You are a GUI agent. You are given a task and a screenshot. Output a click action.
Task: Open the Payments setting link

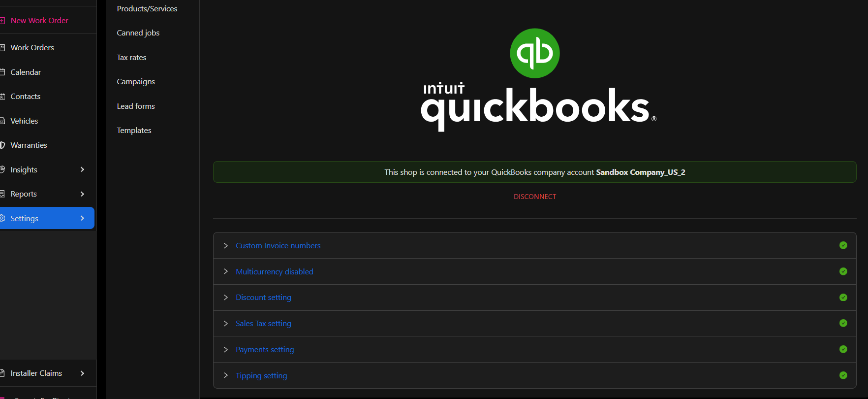click(x=265, y=350)
